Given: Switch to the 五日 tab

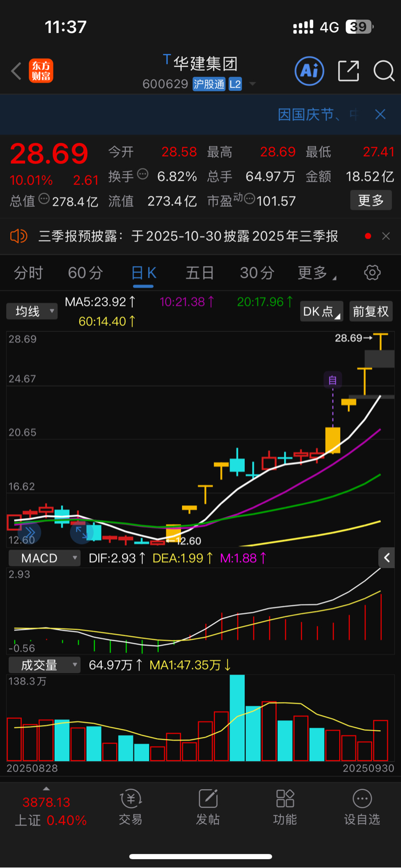Looking at the screenshot, I should (x=200, y=273).
